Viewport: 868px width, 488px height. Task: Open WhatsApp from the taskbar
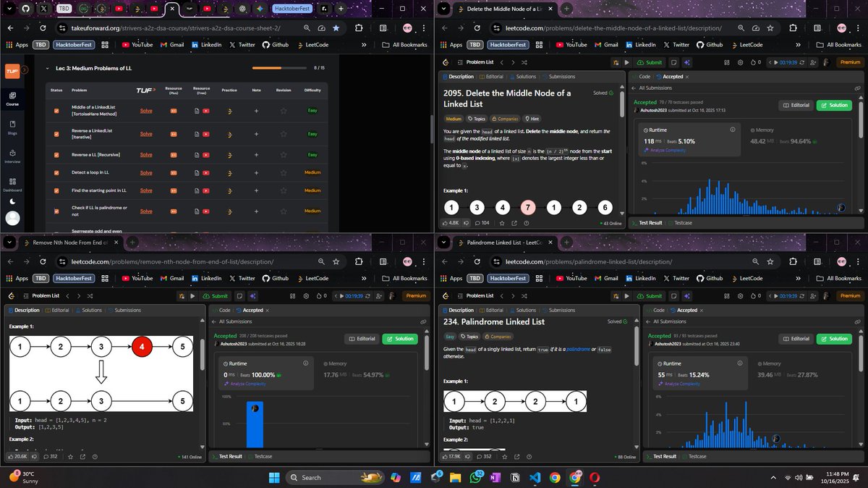pyautogui.click(x=476, y=478)
